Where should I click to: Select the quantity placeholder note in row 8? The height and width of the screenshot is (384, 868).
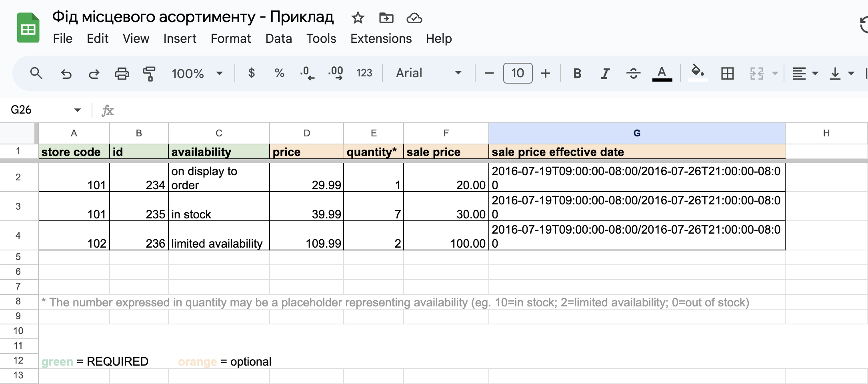(395, 302)
